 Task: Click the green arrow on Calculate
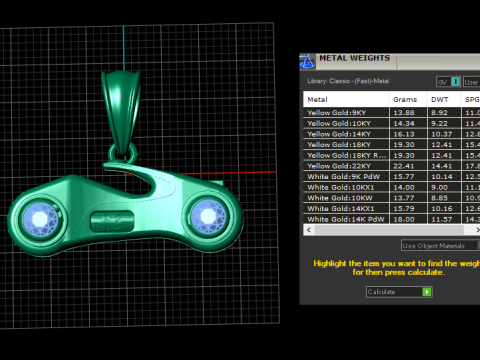tap(427, 292)
